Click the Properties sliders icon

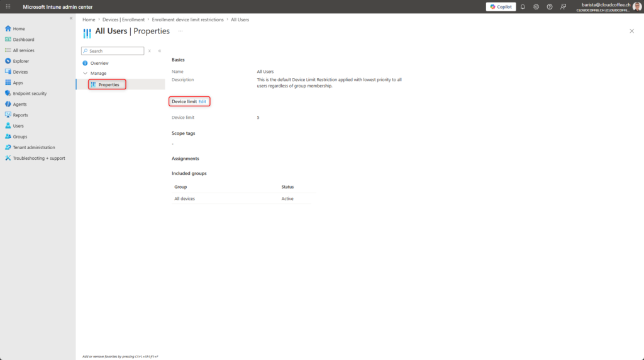(x=93, y=85)
